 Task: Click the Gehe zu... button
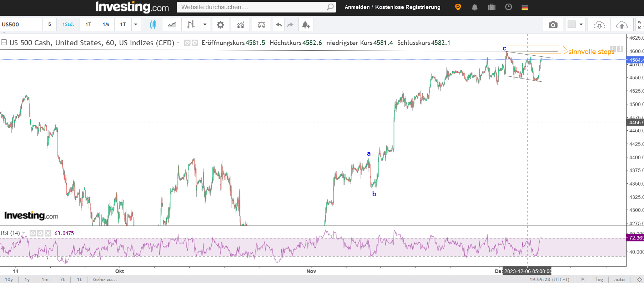click(x=105, y=279)
